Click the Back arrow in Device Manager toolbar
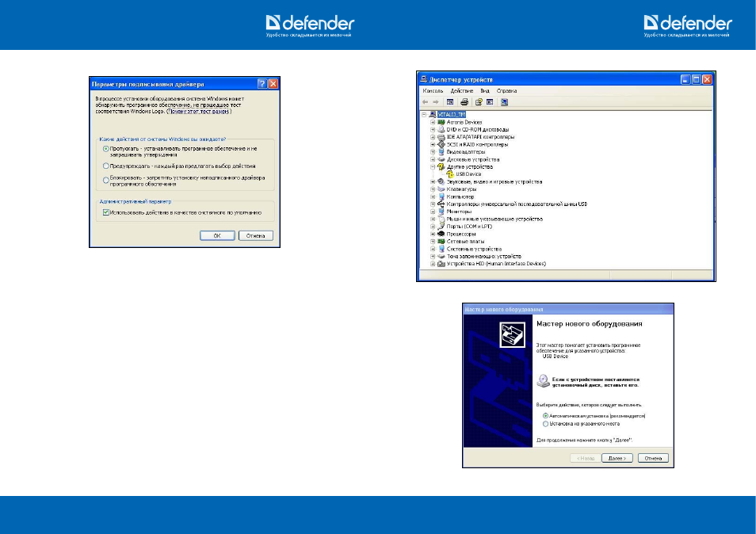The height and width of the screenshot is (534, 756). pos(425,102)
